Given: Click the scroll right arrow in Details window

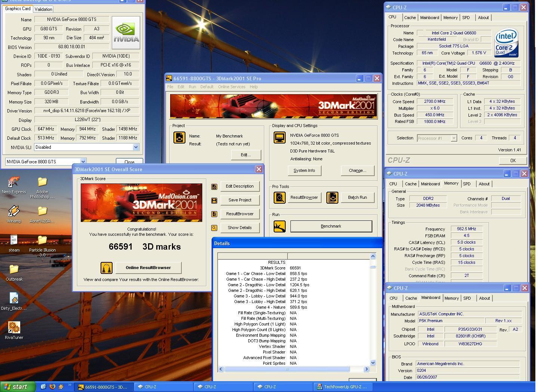Looking at the screenshot, I should click(x=366, y=369).
